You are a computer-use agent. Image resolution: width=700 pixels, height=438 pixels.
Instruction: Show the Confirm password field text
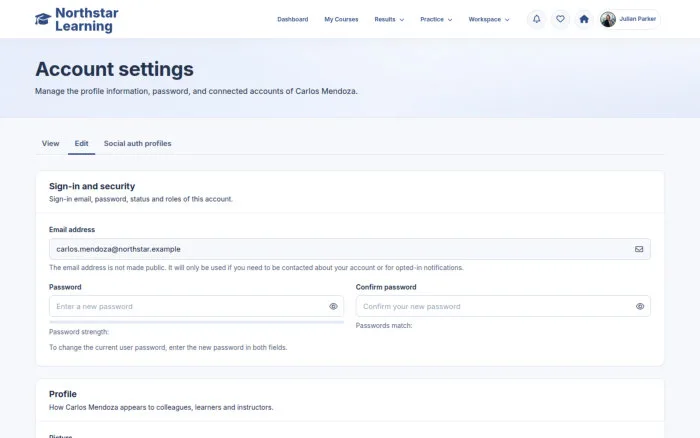pos(640,306)
